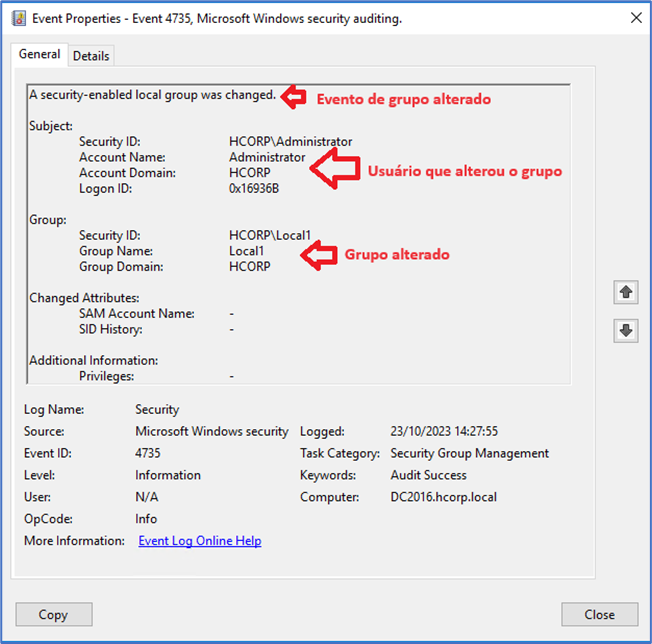Close the Event Properties window with X
This screenshot has width=652, height=644.
tap(633, 18)
